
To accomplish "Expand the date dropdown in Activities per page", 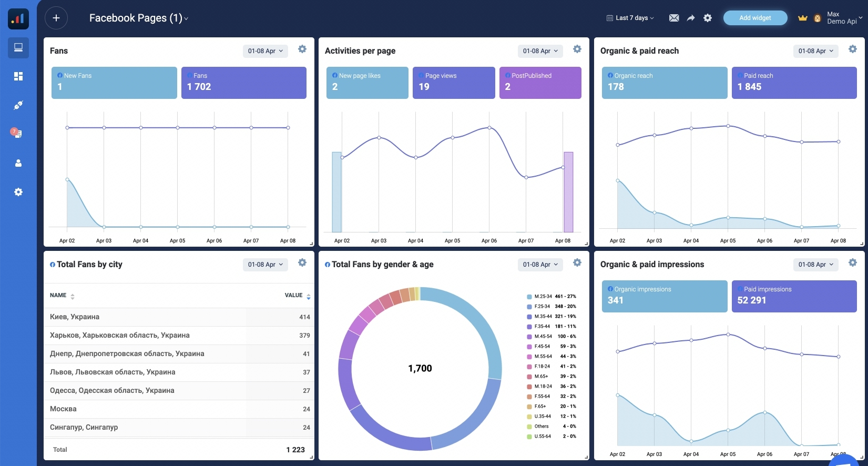I will (540, 51).
